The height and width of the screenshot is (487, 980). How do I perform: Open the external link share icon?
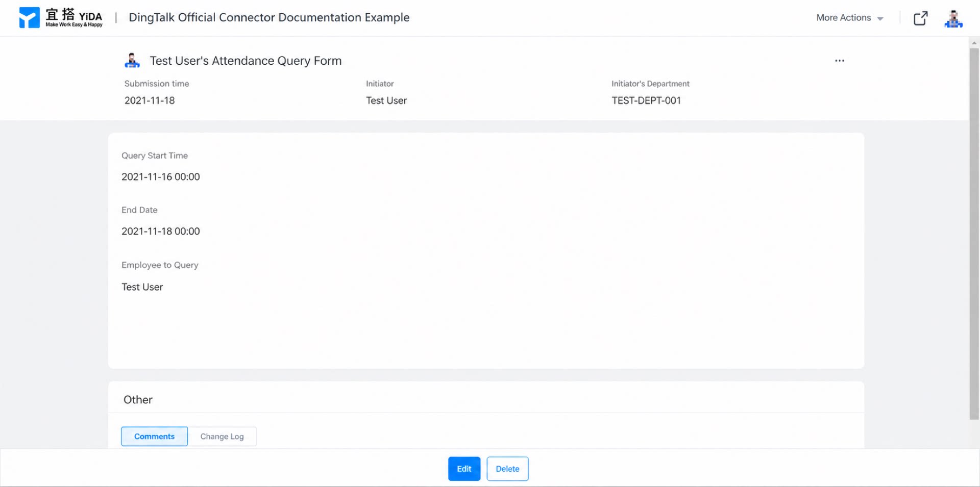point(920,18)
